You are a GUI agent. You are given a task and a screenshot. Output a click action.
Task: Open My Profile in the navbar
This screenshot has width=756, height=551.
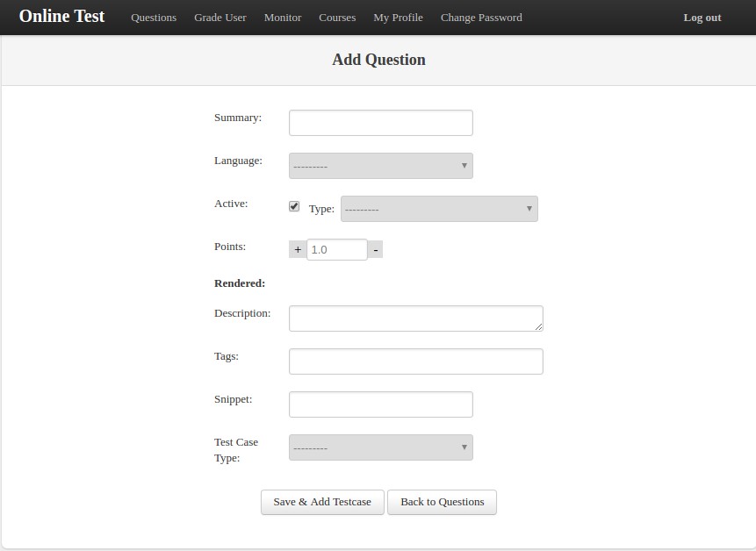pyautogui.click(x=398, y=18)
